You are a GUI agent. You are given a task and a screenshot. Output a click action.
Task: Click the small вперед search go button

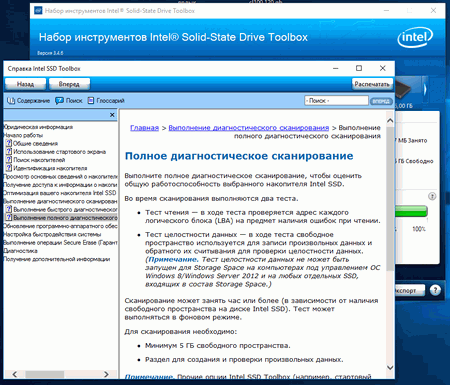(381, 101)
